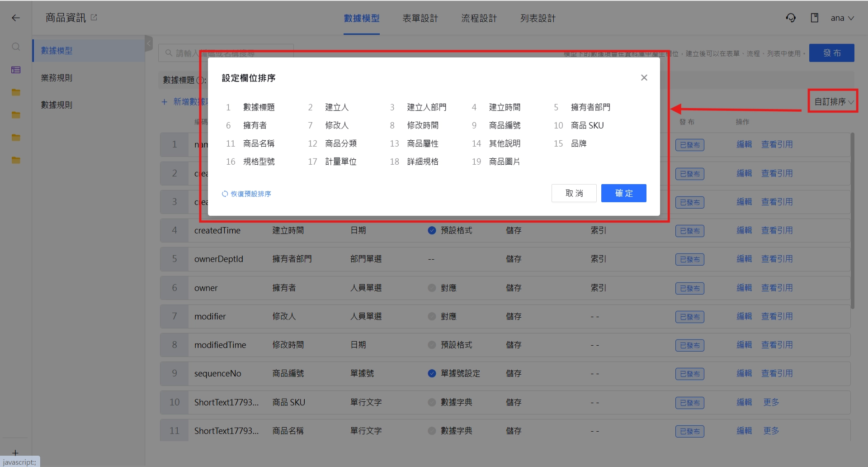Click the customer support headset icon
The image size is (868, 467).
[x=791, y=18]
